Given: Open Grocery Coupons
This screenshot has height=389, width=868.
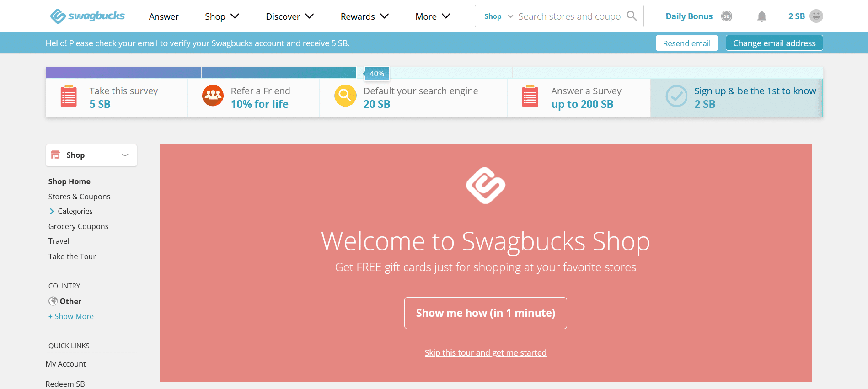Looking at the screenshot, I should coord(78,226).
